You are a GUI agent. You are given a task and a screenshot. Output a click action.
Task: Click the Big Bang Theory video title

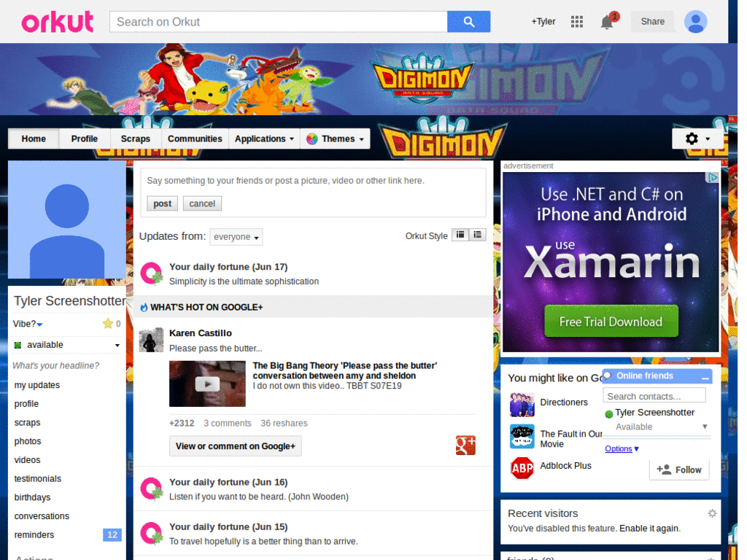pos(345,370)
